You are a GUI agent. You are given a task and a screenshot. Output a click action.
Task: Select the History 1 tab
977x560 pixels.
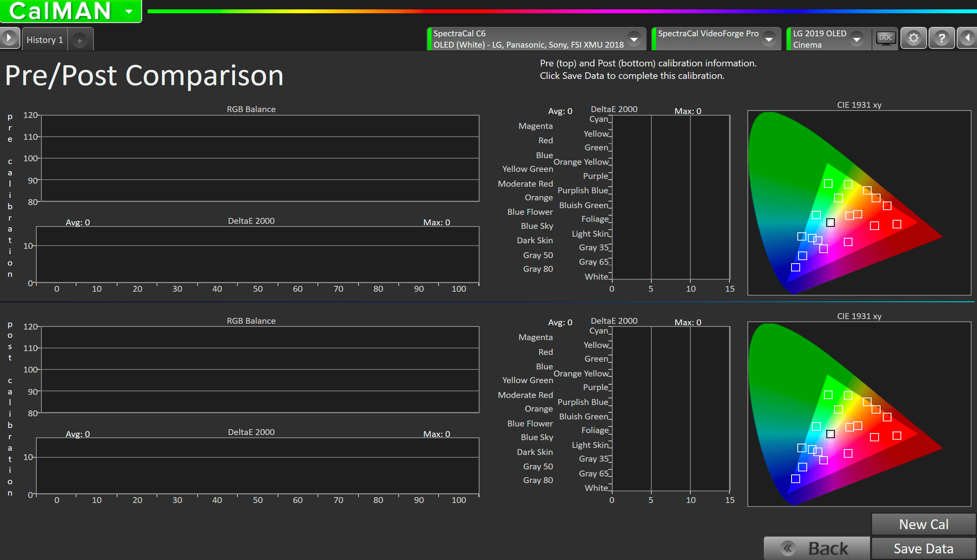pyautogui.click(x=45, y=40)
